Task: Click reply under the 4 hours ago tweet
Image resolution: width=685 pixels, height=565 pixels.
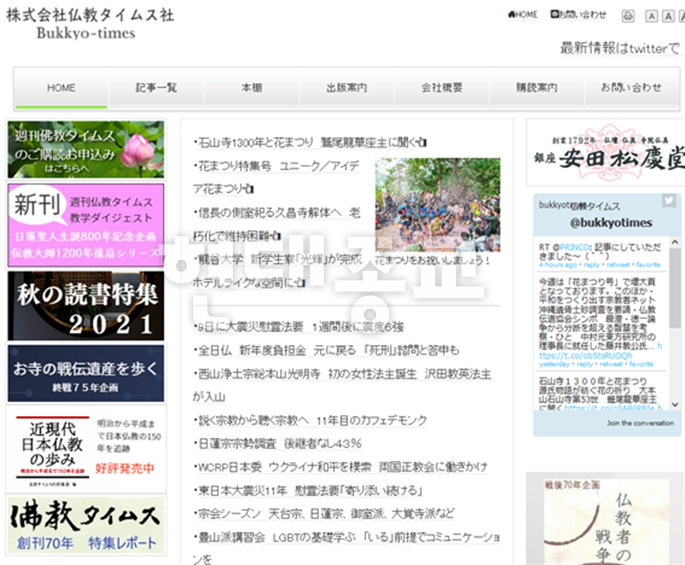Action: pyautogui.click(x=591, y=265)
